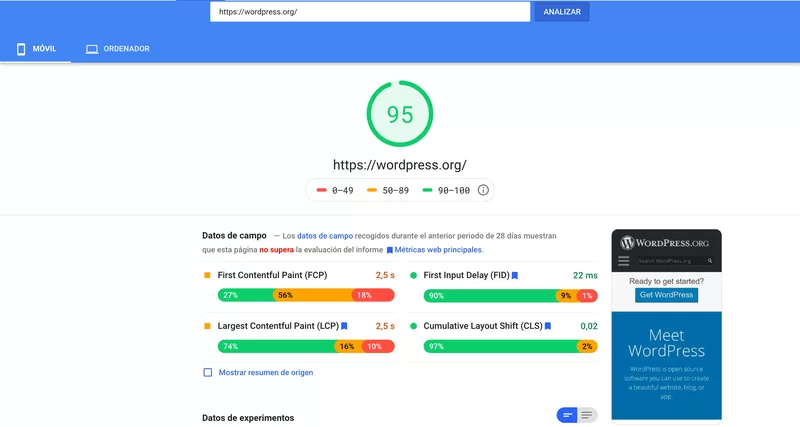The width and height of the screenshot is (800, 427).
Task: Switch to the ORDENADOR tab
Action: [x=118, y=49]
